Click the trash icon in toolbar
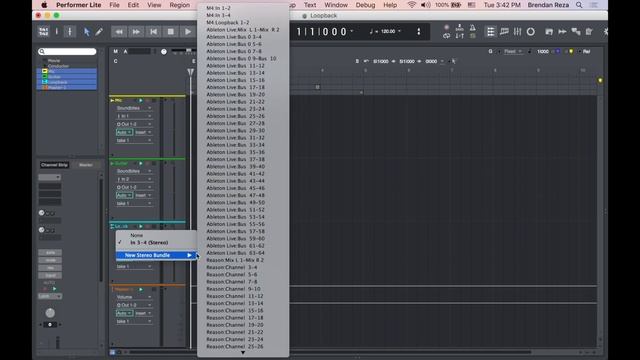Screen dimensions: 640x360 589,32
